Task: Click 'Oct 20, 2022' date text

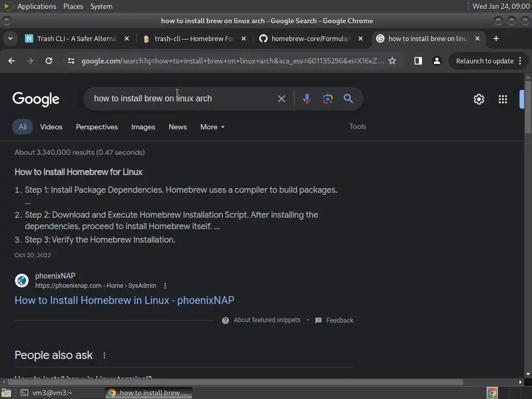Action: click(33, 255)
